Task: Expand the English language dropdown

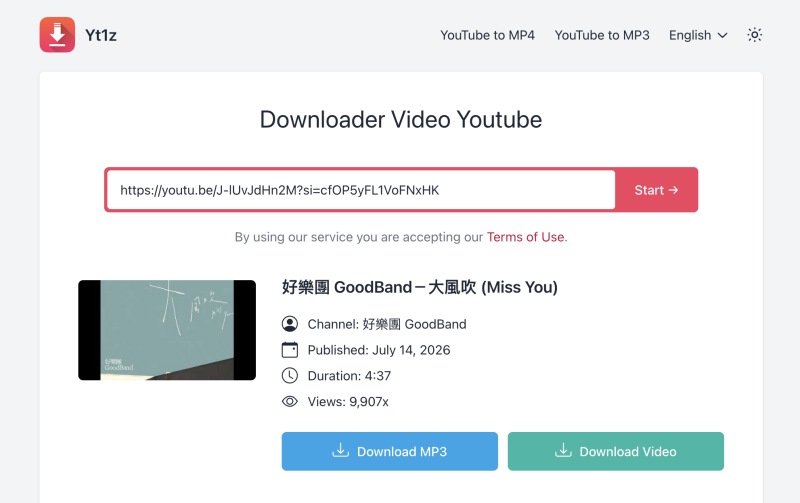Action: [698, 35]
